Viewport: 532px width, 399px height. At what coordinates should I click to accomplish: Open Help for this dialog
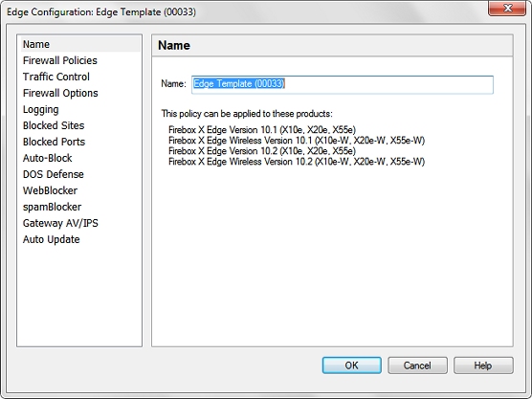click(x=483, y=366)
